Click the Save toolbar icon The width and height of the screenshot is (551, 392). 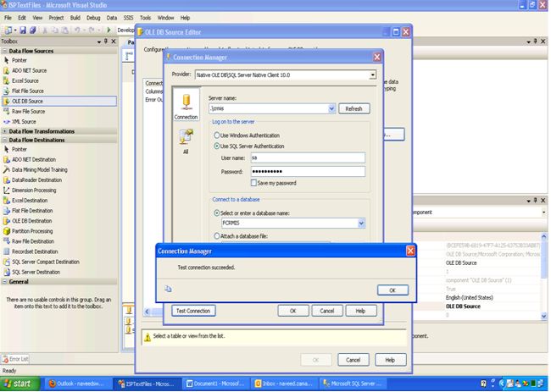point(23,30)
